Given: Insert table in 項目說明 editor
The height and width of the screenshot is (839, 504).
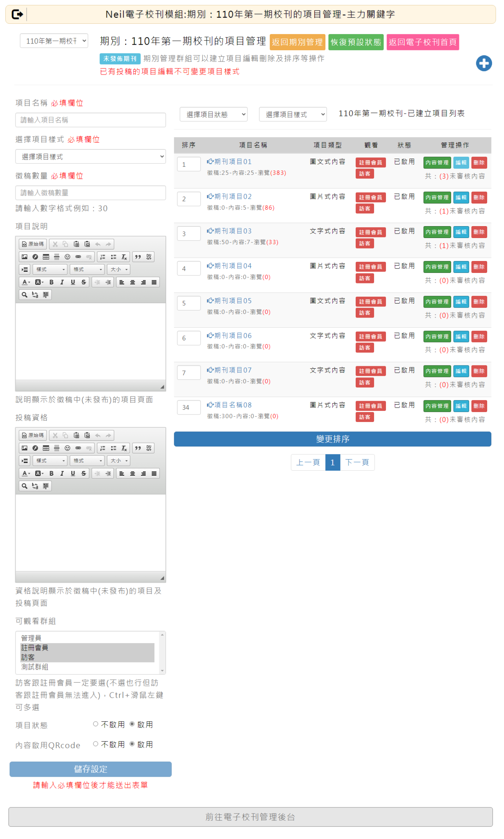Looking at the screenshot, I should coord(46,257).
